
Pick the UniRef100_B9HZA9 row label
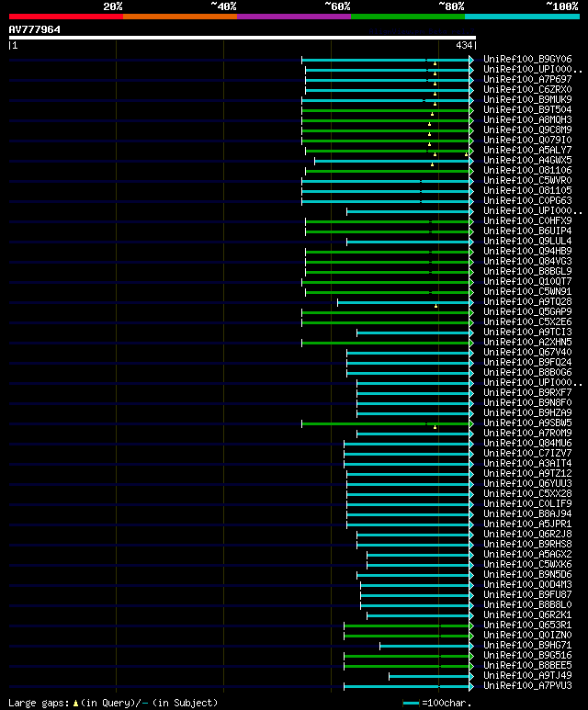point(527,413)
